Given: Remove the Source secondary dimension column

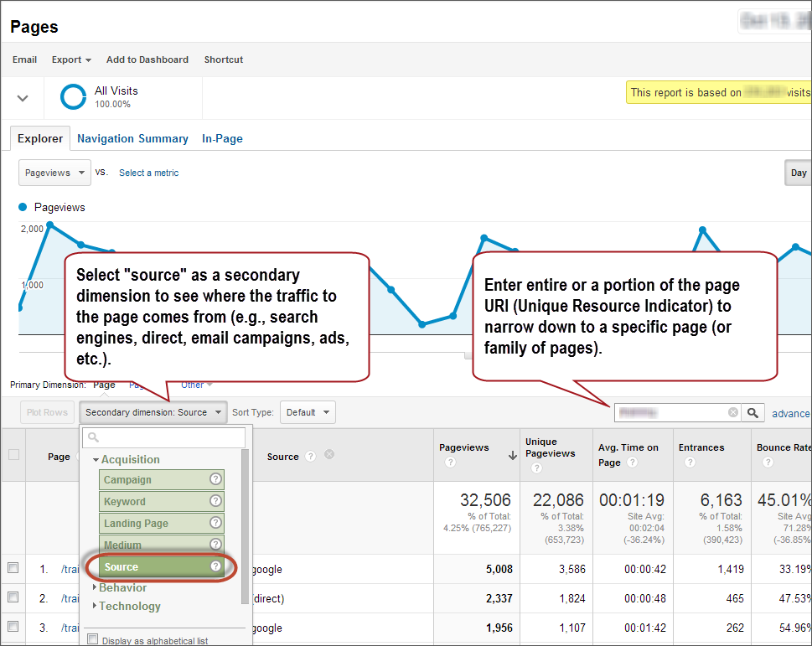Looking at the screenshot, I should point(329,455).
